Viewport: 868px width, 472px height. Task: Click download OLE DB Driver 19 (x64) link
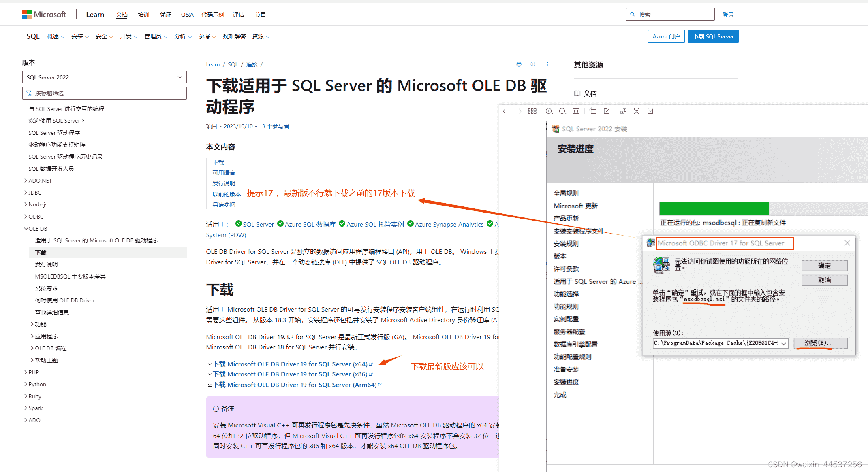pos(290,364)
